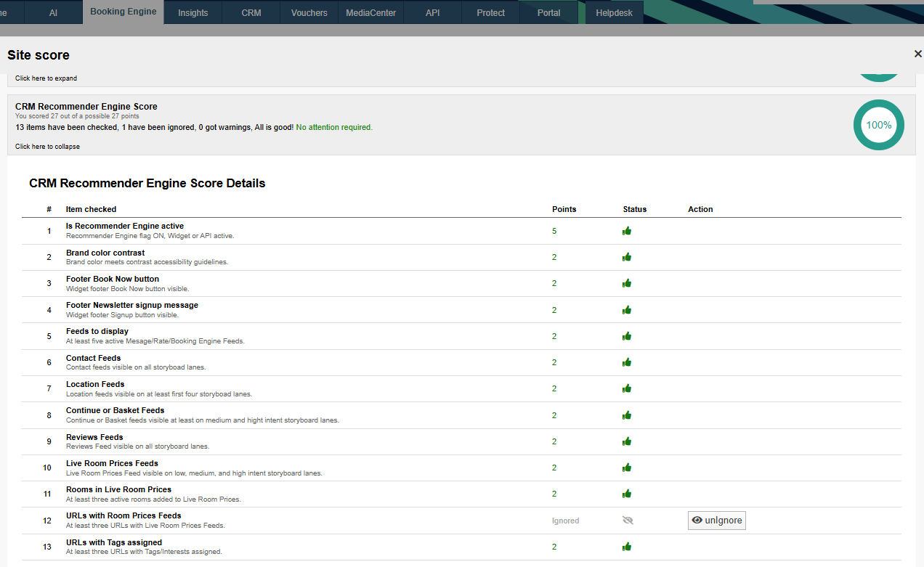Screen dimensions: 924x567
Task: Unignore URLs with Room Prices Feeds
Action: [x=717, y=521]
